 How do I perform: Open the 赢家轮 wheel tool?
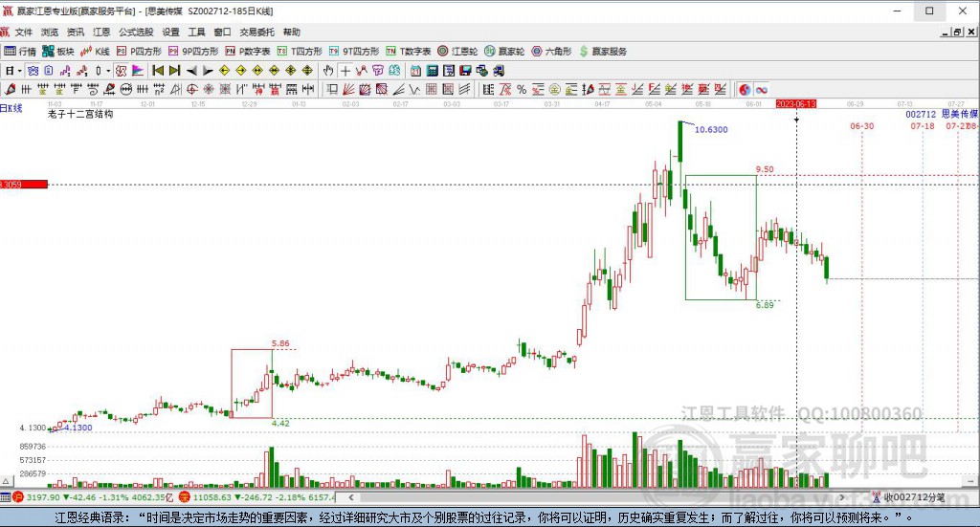[x=504, y=52]
